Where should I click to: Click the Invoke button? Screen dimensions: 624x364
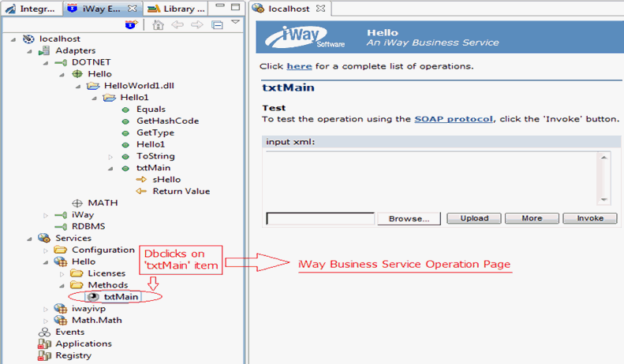click(x=590, y=218)
